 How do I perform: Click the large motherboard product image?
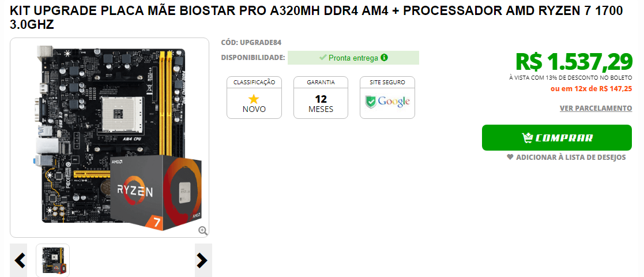tap(110, 138)
